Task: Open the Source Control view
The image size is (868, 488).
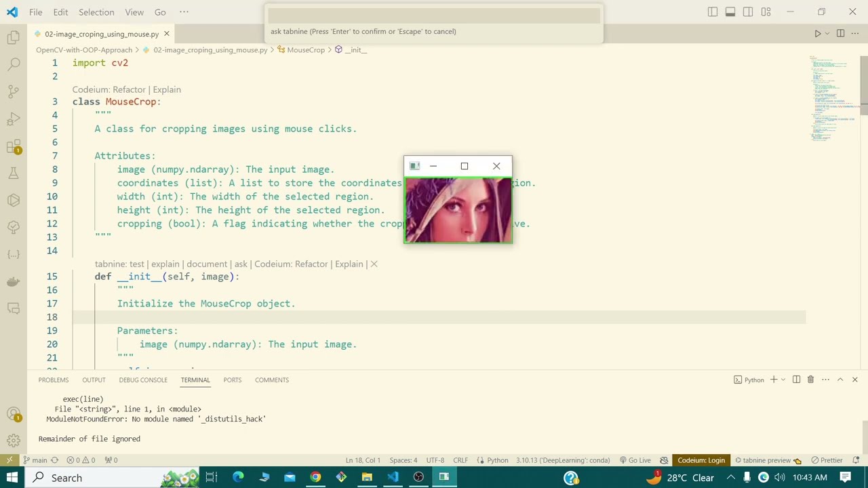Action: pos(14,92)
